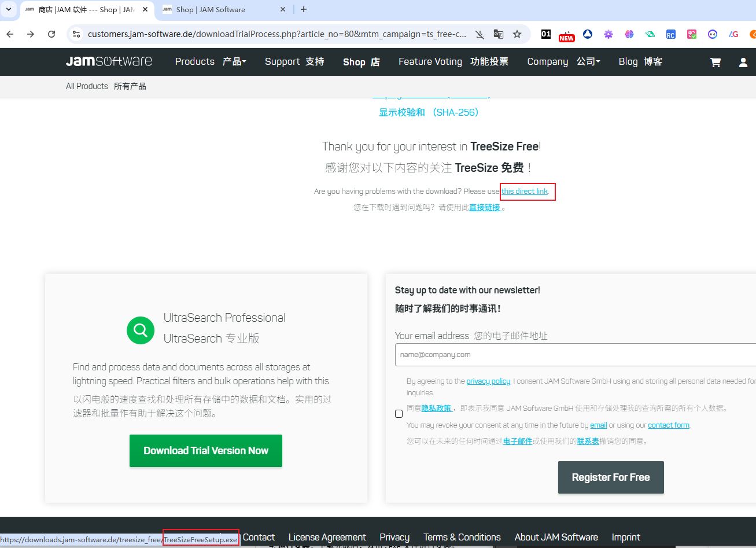Image resolution: width=756 pixels, height=548 pixels.
Task: Click the Register For Free button
Action: (611, 477)
